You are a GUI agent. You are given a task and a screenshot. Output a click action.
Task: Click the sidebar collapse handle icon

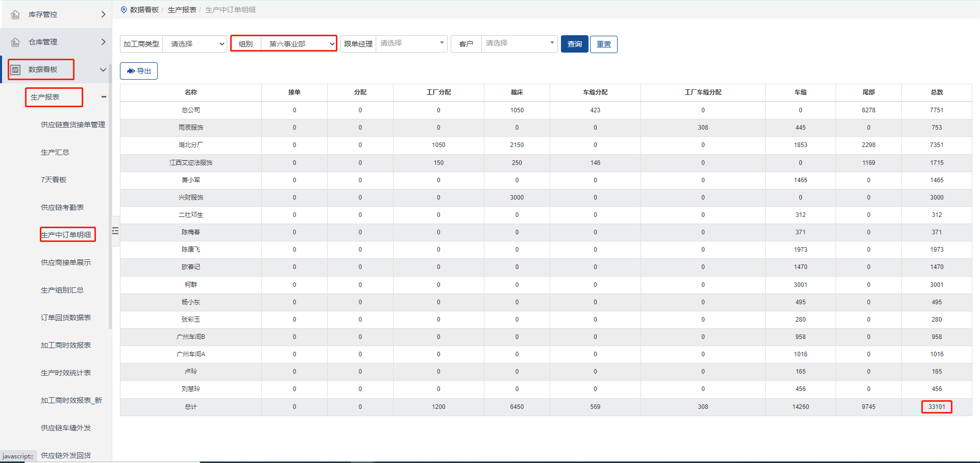115,231
